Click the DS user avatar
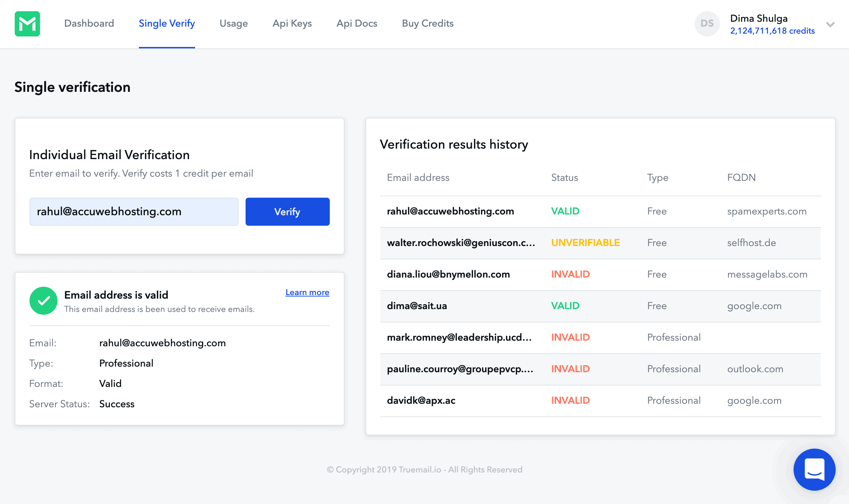This screenshot has width=849, height=504. click(707, 24)
